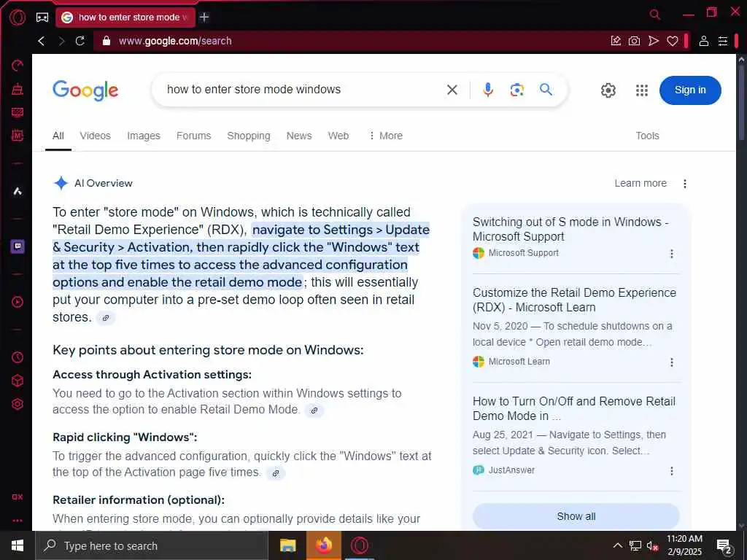This screenshot has height=560, width=747.
Task: Click the Google logo
Action: (x=85, y=90)
